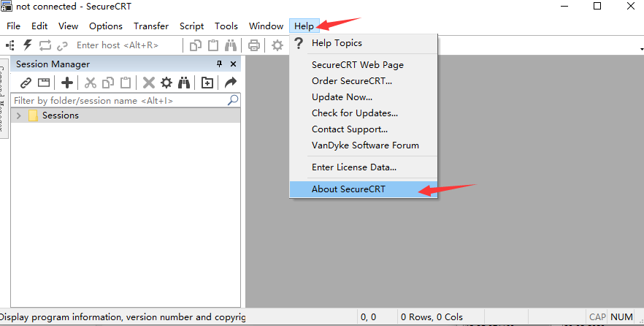Open session Properties gear in Session Manager
This screenshot has width=644, height=326.
pos(166,83)
